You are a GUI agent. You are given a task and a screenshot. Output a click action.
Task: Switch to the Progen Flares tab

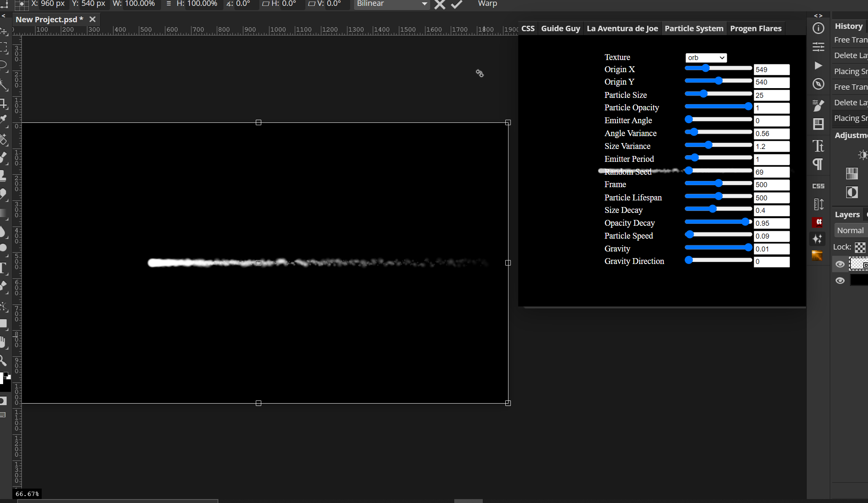tap(756, 28)
